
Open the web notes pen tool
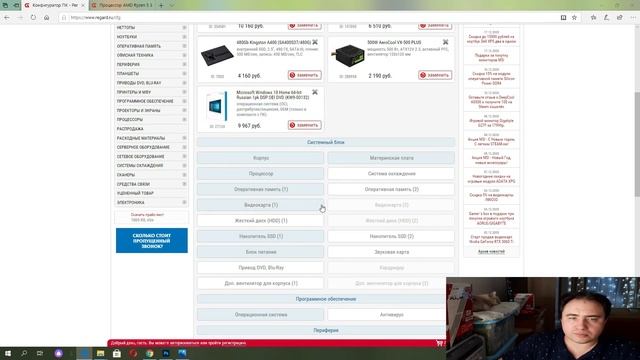pyautogui.click(x=607, y=18)
